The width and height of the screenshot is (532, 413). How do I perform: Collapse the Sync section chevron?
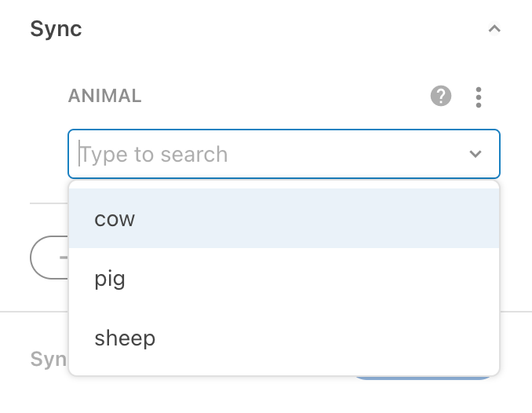(494, 29)
